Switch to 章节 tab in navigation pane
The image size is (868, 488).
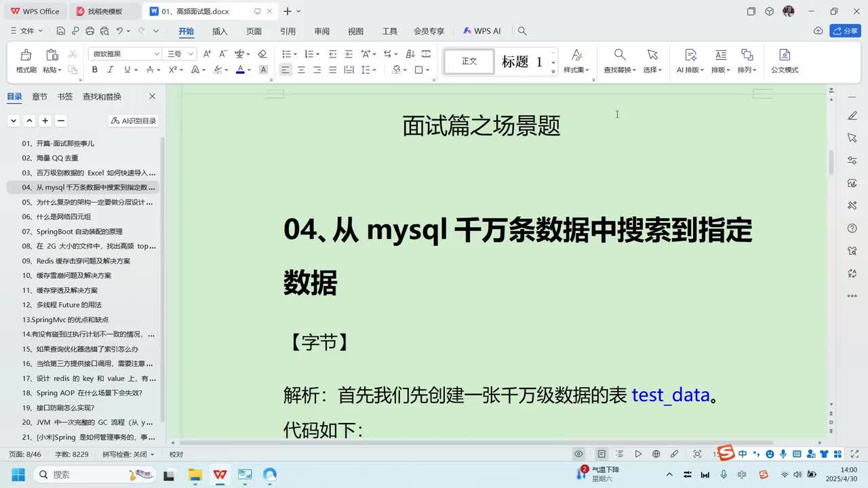click(39, 97)
